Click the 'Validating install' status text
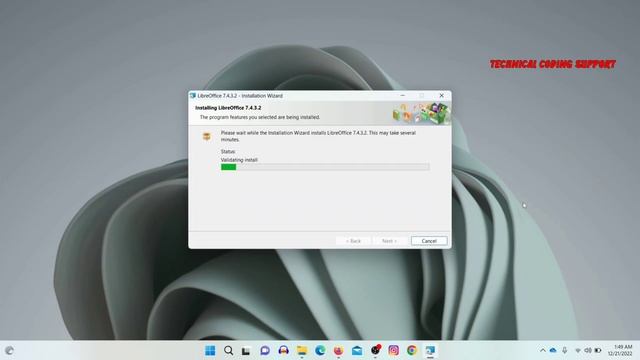640x360 pixels. coord(239,160)
